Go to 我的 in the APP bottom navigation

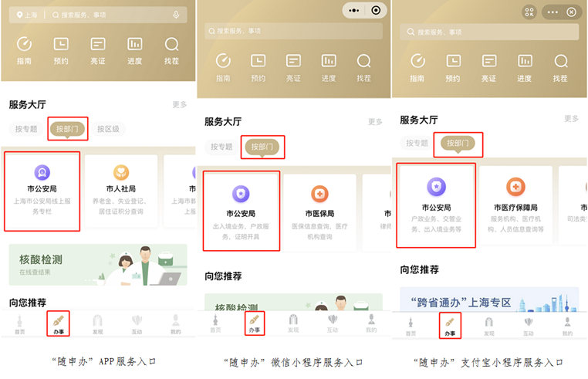pyautogui.click(x=175, y=324)
